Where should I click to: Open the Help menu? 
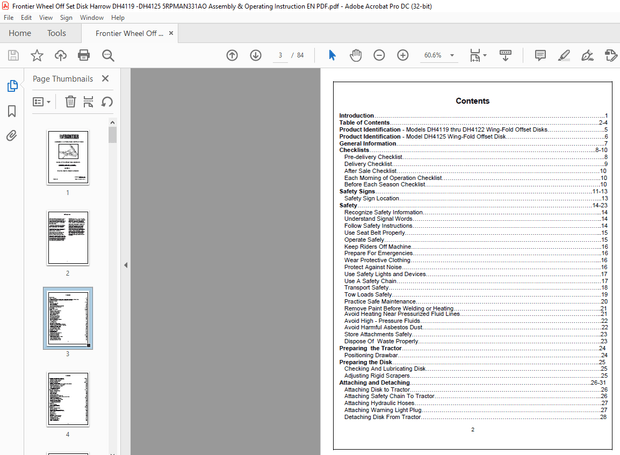point(117,17)
